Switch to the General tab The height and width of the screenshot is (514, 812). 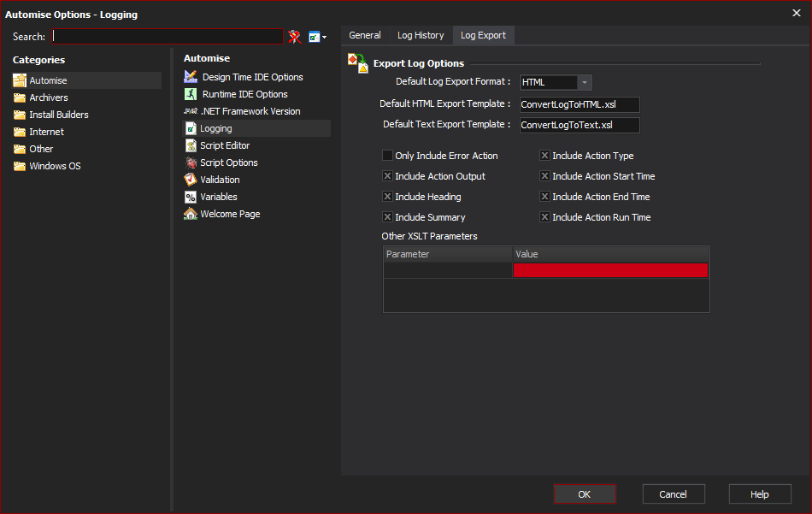365,35
